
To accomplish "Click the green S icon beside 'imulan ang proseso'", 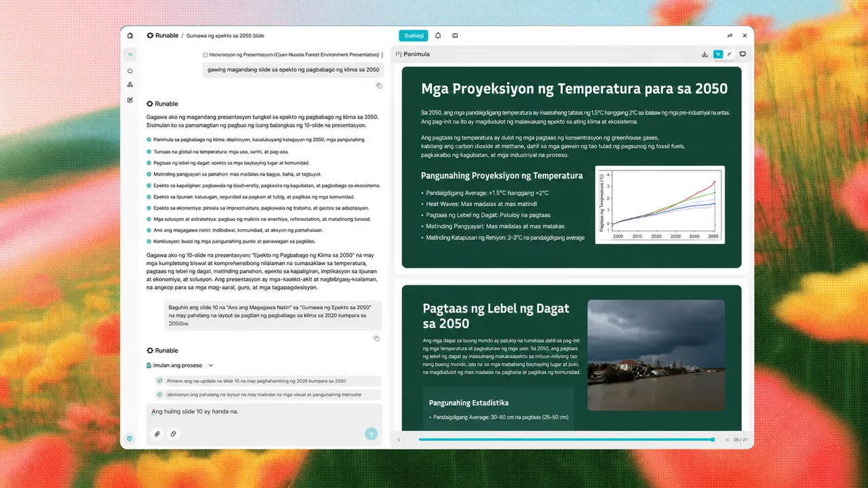I will (x=149, y=365).
